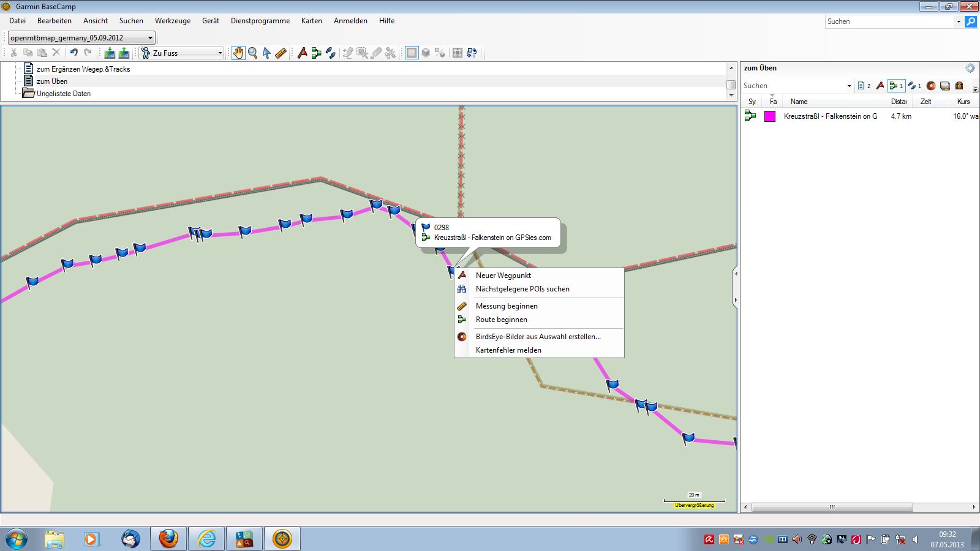Click Windows Start button

pos(17,539)
